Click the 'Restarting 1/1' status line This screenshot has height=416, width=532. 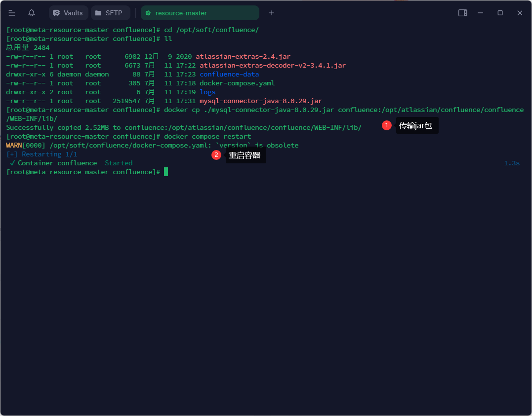[x=49, y=154]
